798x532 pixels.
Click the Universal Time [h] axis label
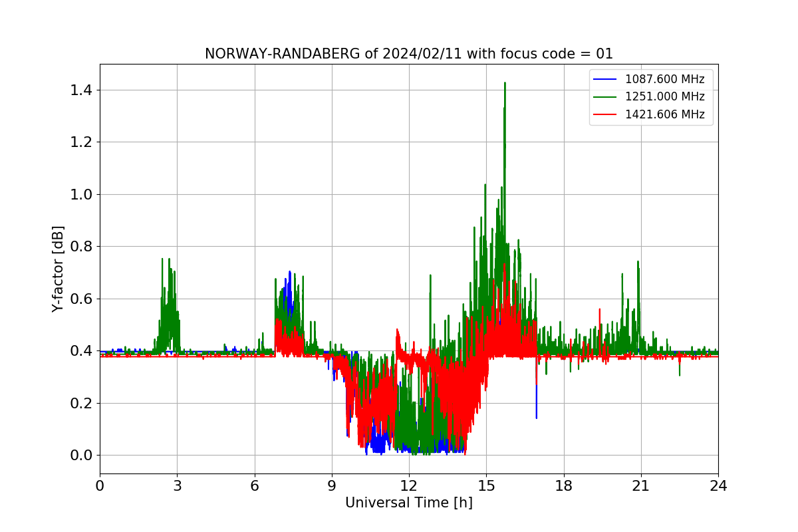pyautogui.click(x=408, y=503)
